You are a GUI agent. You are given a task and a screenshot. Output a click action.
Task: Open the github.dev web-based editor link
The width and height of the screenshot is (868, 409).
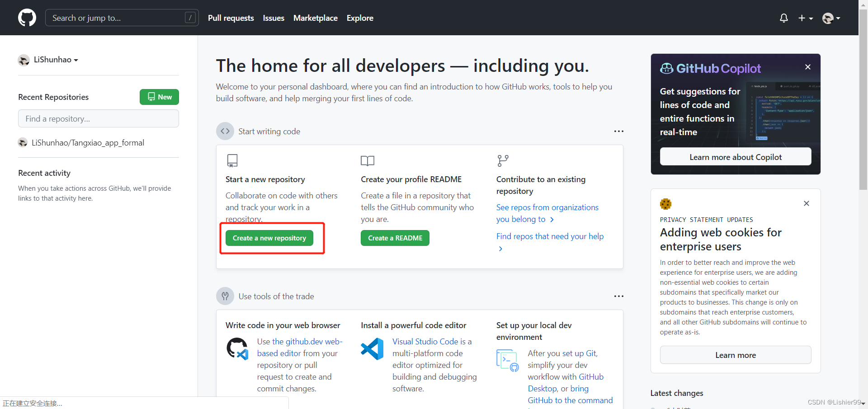[x=300, y=348]
